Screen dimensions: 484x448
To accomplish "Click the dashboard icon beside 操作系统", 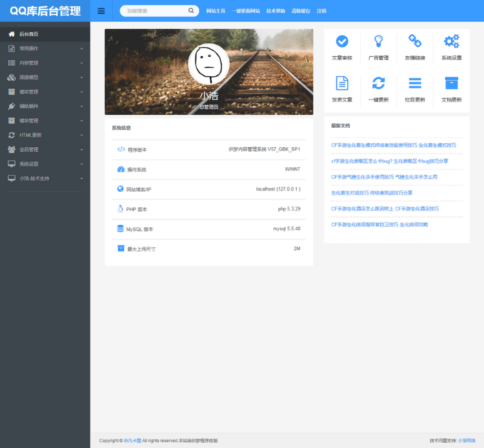I will pos(121,169).
